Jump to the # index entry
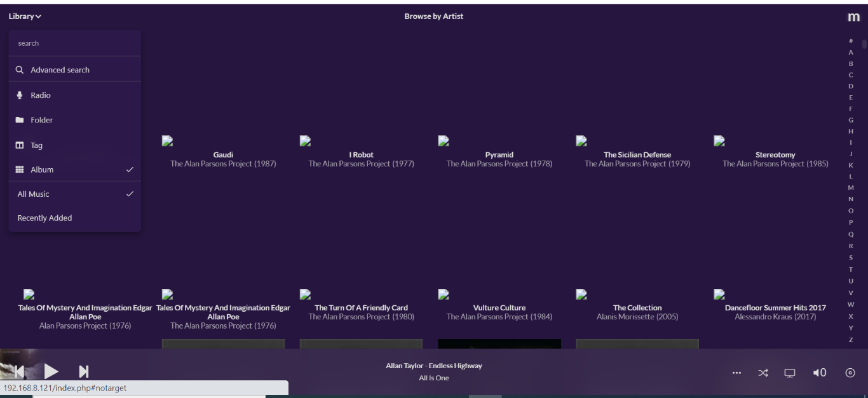 pyautogui.click(x=851, y=41)
